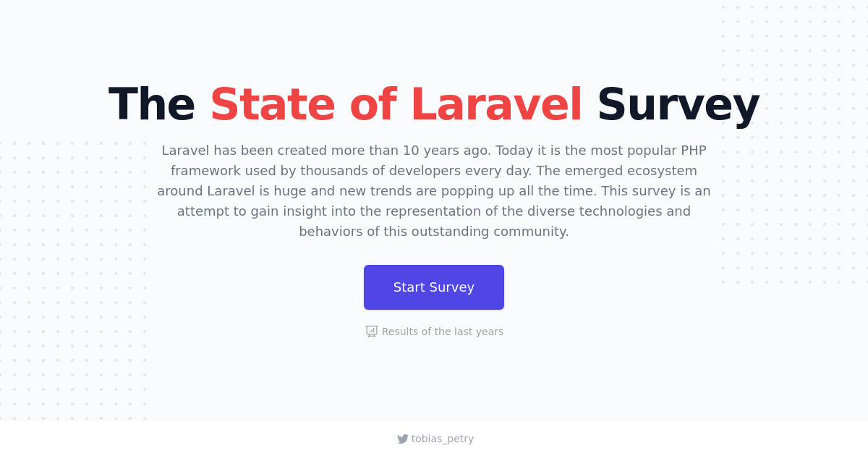Click the Twitter bird icon in footer
This screenshot has width=868, height=456.
pyautogui.click(x=403, y=439)
